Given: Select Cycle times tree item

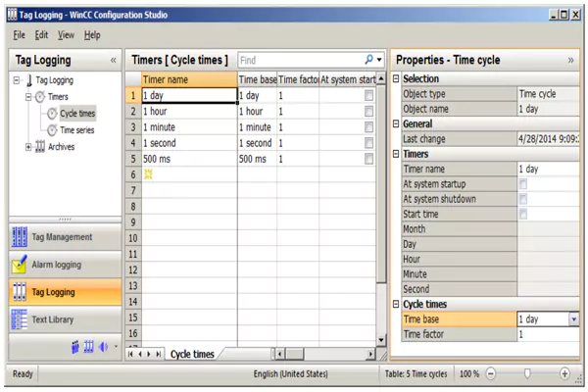Looking at the screenshot, I should click(77, 114).
